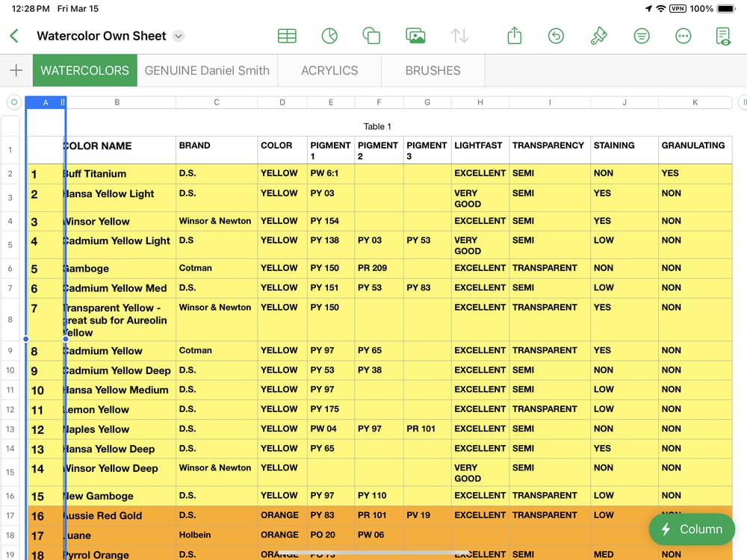This screenshot has width=747, height=560.
Task: Select the New Gamboge cell
Action: [120, 497]
